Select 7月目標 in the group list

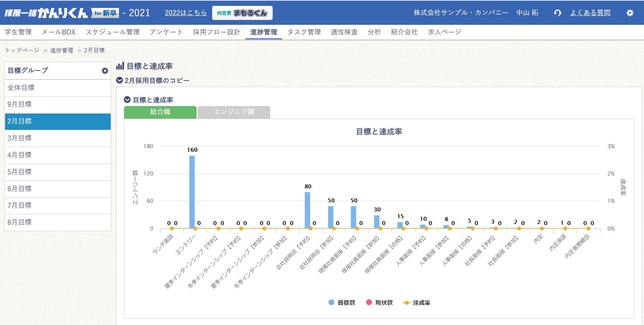pos(57,206)
